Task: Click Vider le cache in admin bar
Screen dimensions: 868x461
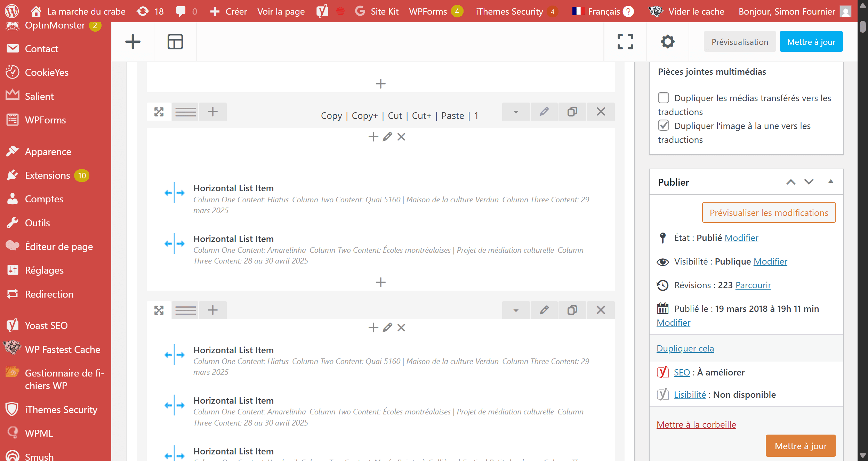Action: click(x=686, y=11)
